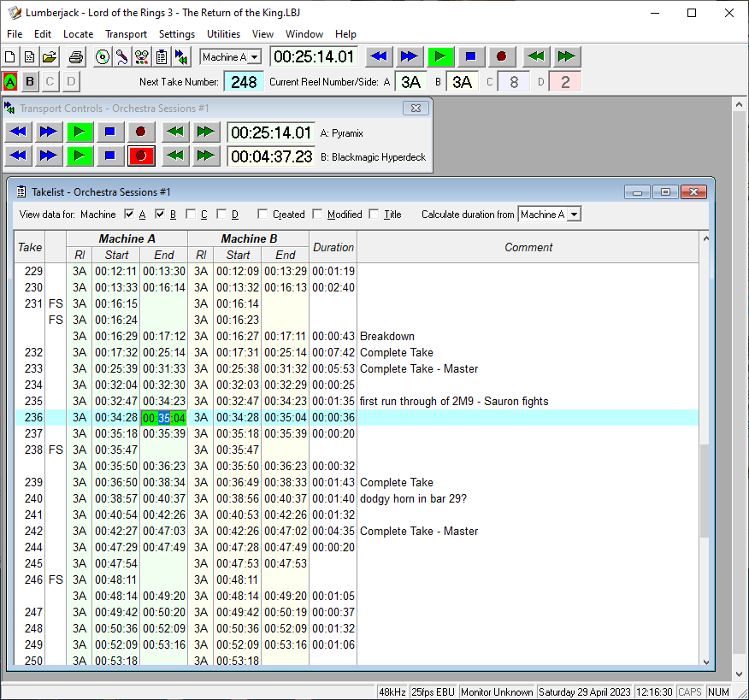Viewport: 749px width, 700px height.
Task: Play machine A Pyramix in Transport Controls
Action: 80,132
